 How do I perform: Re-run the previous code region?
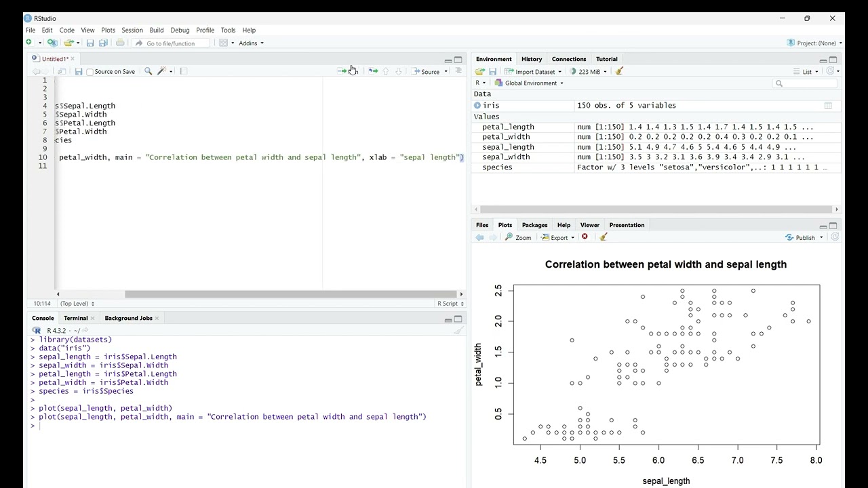tap(373, 71)
